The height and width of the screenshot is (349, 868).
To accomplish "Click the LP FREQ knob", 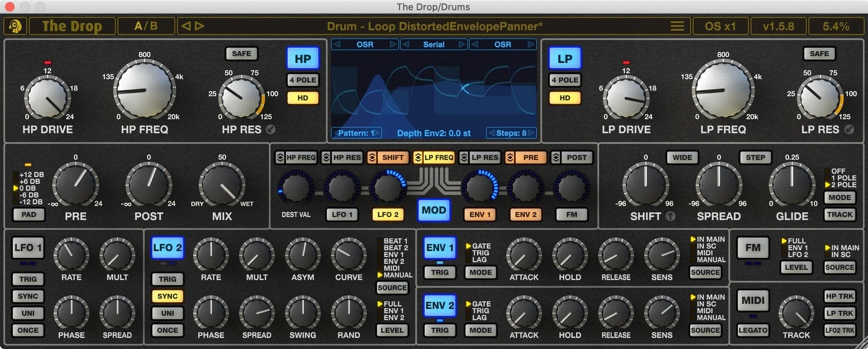I will [723, 90].
